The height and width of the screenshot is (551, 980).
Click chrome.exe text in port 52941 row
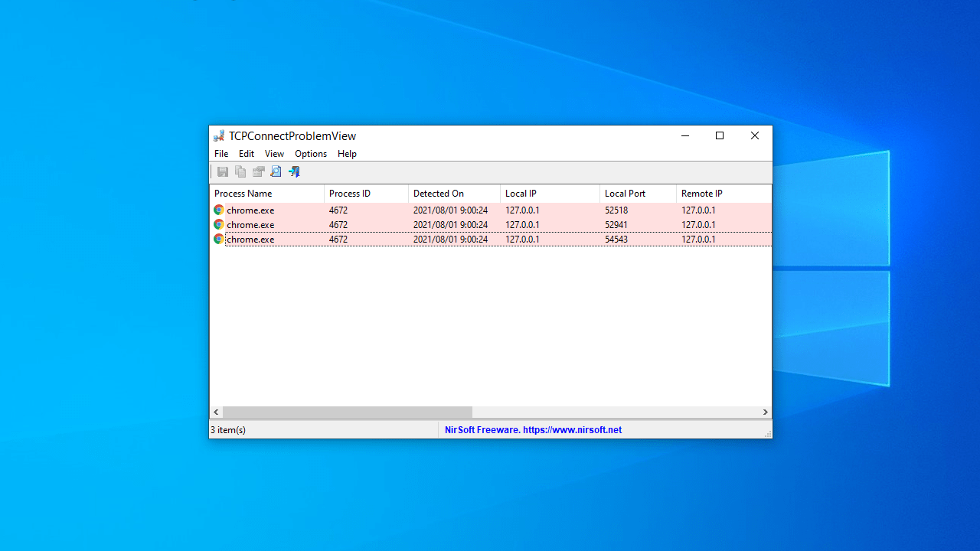click(250, 224)
